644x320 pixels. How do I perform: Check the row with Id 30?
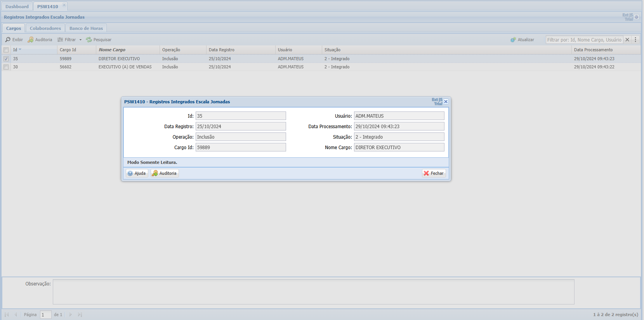coord(6,67)
